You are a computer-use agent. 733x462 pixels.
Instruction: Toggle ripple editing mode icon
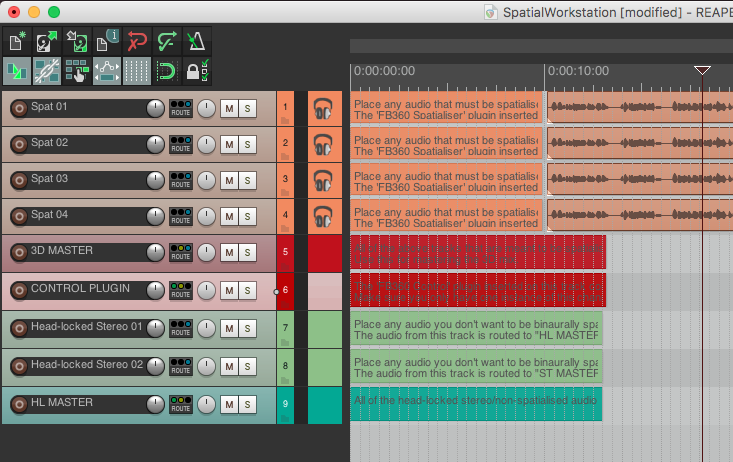(77, 72)
